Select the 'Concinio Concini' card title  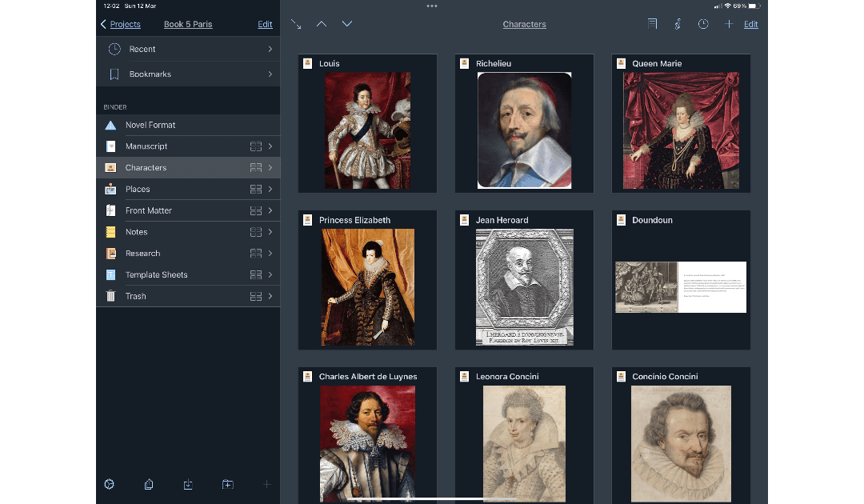tap(665, 377)
